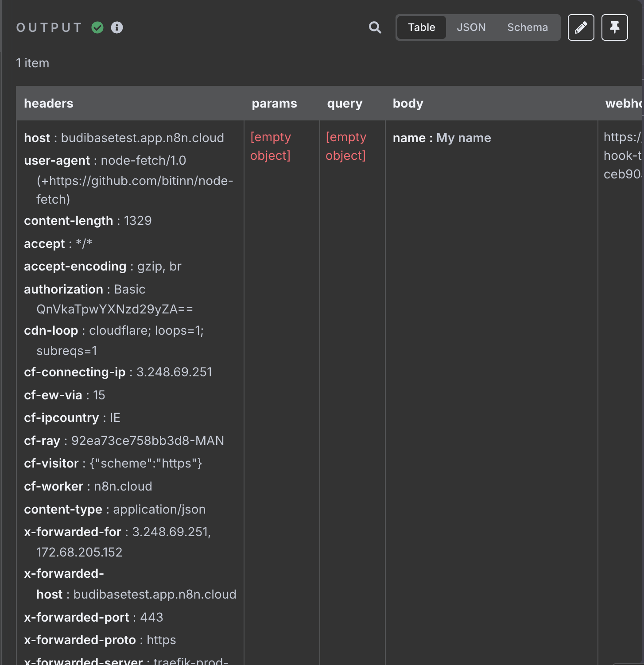
Task: Click the '1 item' count label
Action: point(33,63)
